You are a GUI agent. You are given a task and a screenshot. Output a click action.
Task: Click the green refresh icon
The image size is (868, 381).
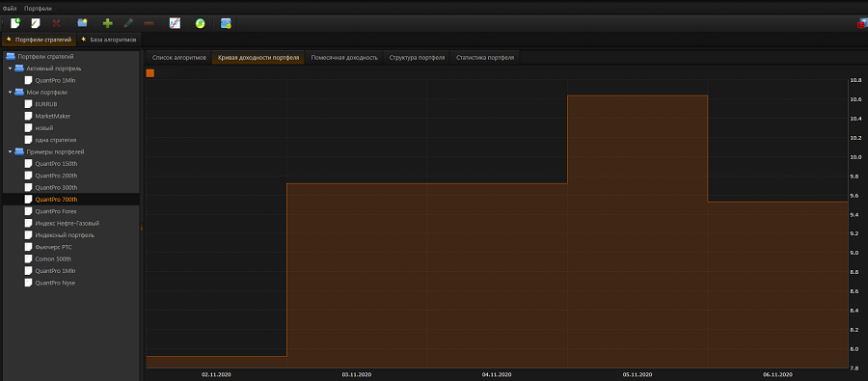point(201,23)
